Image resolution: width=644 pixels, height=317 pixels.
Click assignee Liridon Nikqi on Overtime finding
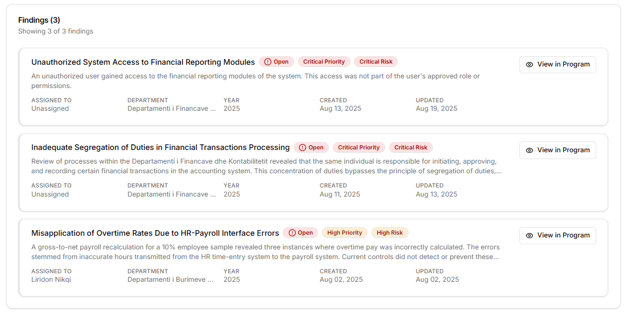(51, 280)
